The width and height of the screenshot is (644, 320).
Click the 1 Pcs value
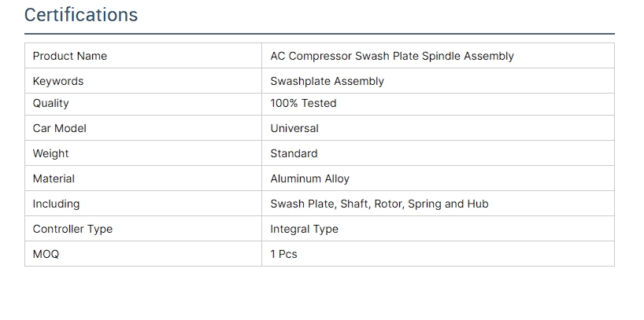click(283, 254)
